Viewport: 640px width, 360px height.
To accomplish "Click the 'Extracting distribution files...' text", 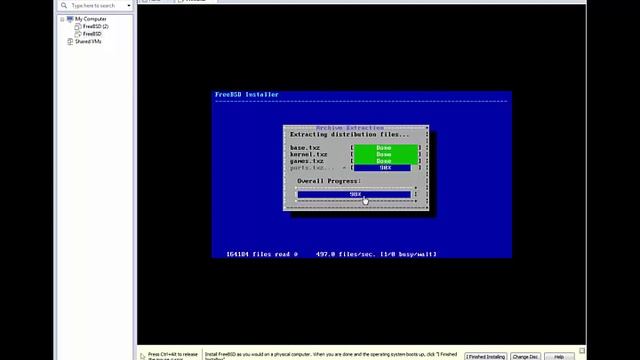I will [349, 134].
